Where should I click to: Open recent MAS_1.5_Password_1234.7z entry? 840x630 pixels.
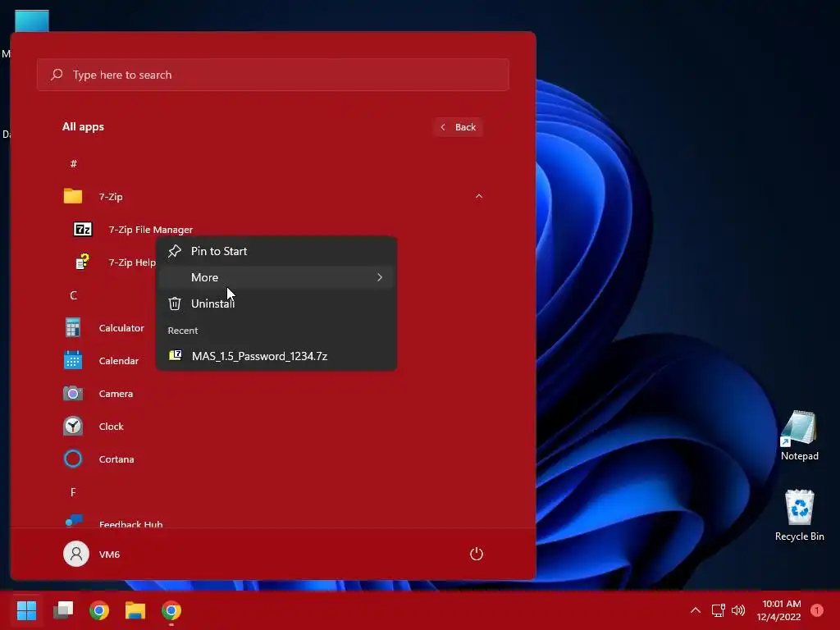tap(276, 356)
